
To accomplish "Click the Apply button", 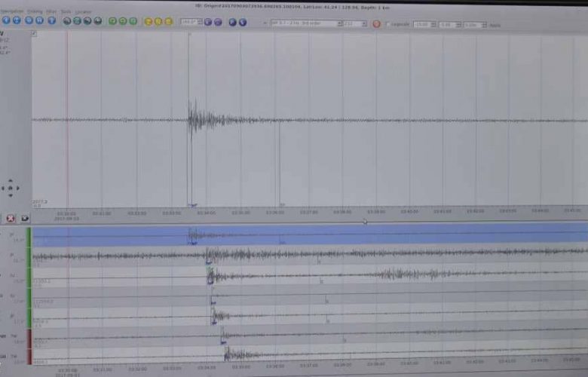I will click(495, 24).
